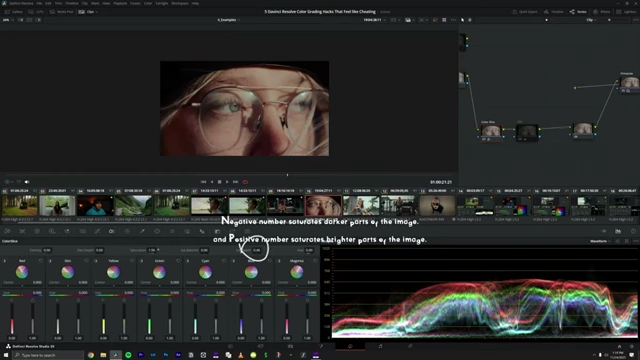Image resolution: width=640 pixels, height=360 pixels.
Task: Click the play forward button
Action: coord(227,182)
